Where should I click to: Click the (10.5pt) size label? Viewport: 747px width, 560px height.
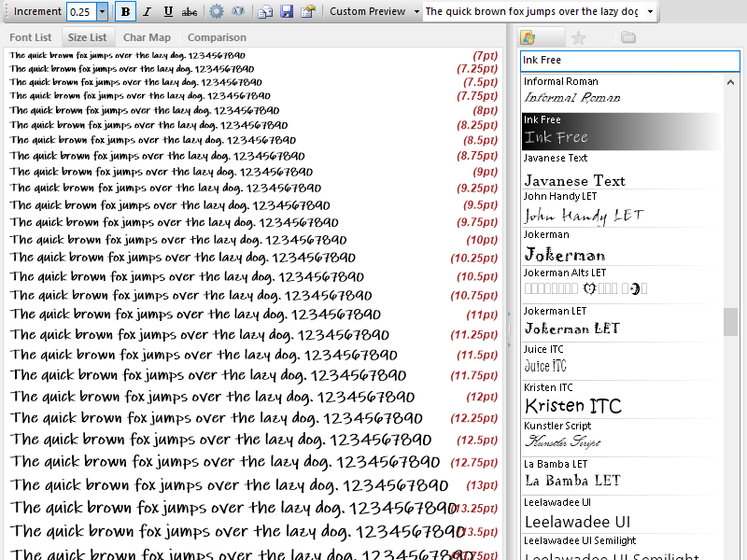coord(477,277)
